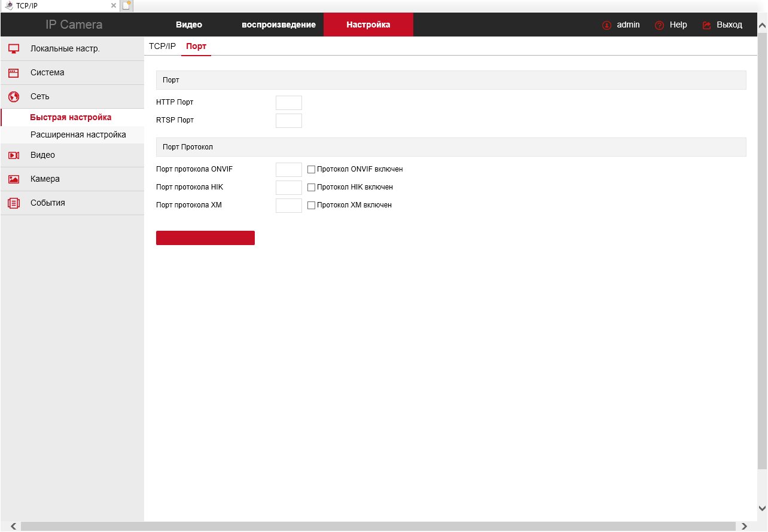Check the Протокол XM включен box
This screenshot has height=532, width=768.
pyautogui.click(x=311, y=206)
